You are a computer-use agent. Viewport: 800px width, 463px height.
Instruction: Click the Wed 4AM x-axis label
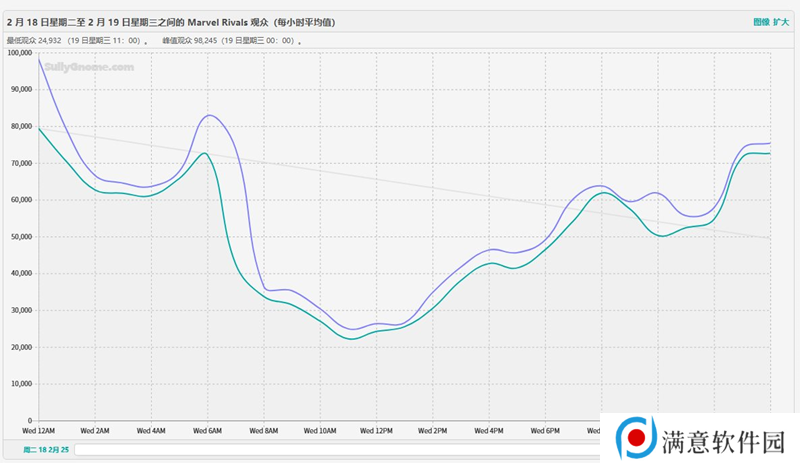151,431
